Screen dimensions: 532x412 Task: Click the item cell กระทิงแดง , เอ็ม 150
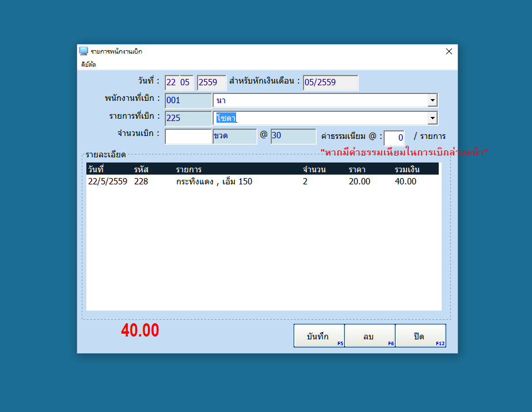[214, 182]
